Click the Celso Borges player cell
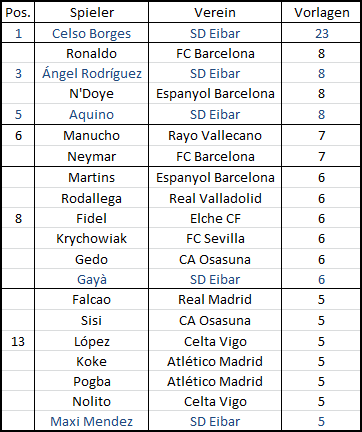Viewport: 362px width, 432px height. pos(91,33)
